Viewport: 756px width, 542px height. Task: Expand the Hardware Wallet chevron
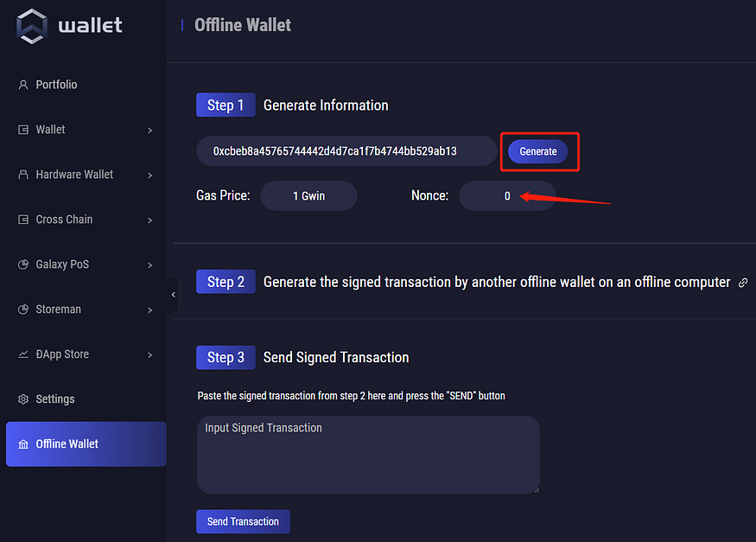click(x=149, y=175)
